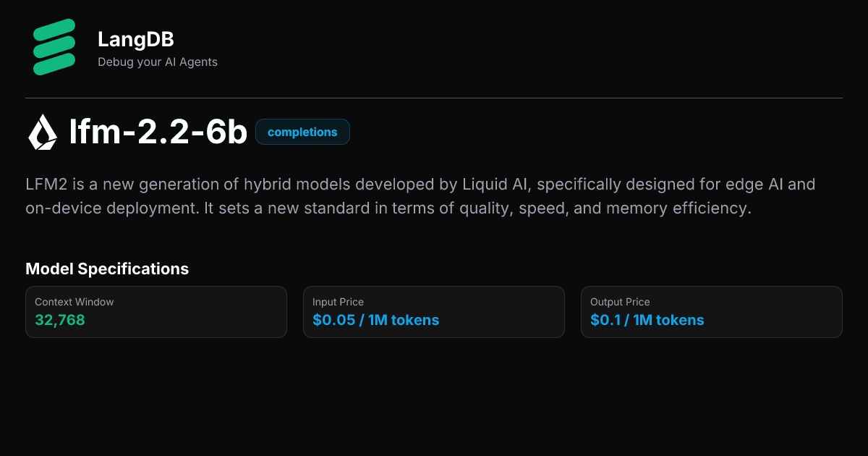The width and height of the screenshot is (868, 456).
Task: Click the $0.1 / 1M tokens output price
Action: click(x=647, y=320)
